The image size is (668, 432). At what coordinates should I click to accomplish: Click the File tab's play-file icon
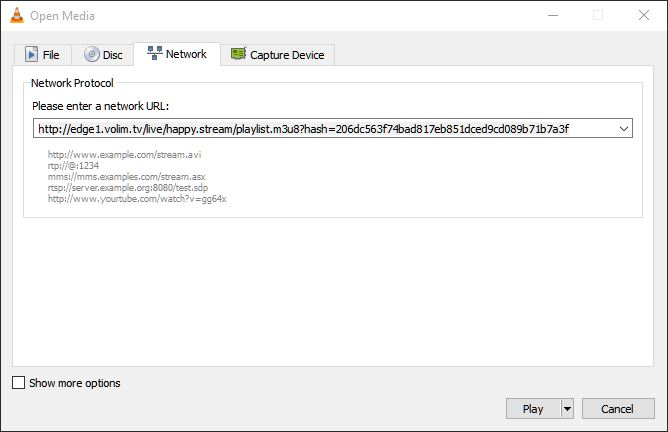click(x=31, y=55)
